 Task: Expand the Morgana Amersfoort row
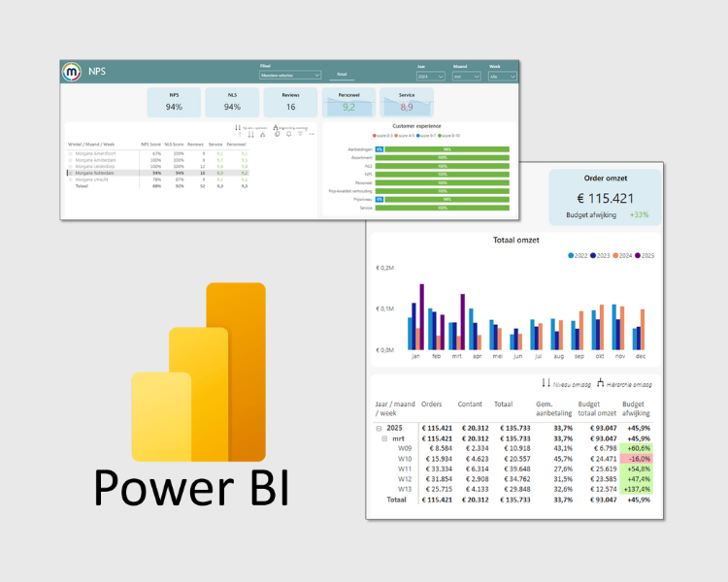pos(71,153)
